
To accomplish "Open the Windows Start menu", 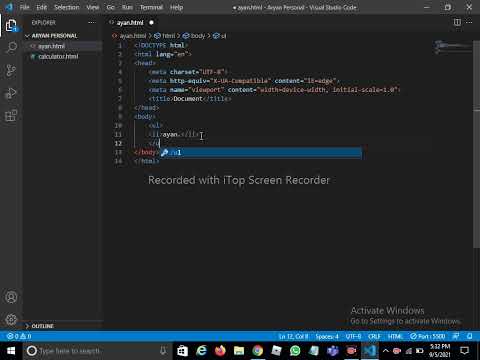I will click(11, 351).
